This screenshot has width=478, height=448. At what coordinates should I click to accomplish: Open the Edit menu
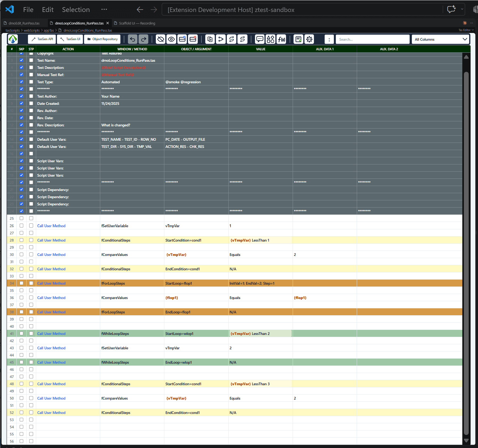pyautogui.click(x=48, y=10)
